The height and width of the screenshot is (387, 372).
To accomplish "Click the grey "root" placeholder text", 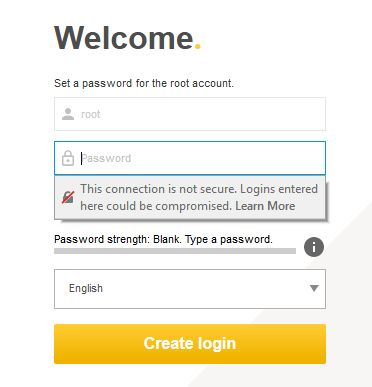I will coord(90,114).
